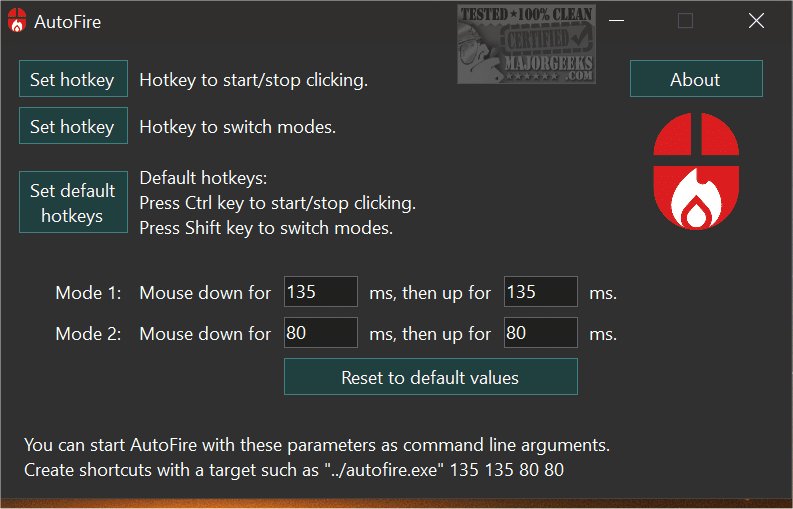The height and width of the screenshot is (509, 793).
Task: Reset to default values
Action: click(430, 378)
